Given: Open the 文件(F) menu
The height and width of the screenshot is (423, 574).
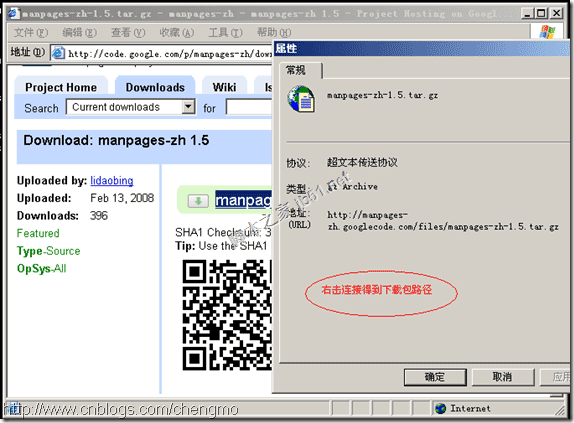Looking at the screenshot, I should (31, 33).
